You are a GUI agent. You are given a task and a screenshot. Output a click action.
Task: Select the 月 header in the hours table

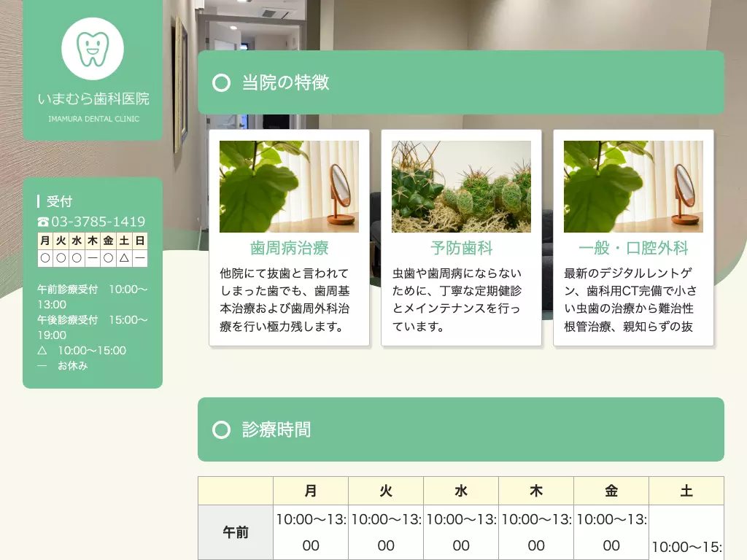[311, 491]
